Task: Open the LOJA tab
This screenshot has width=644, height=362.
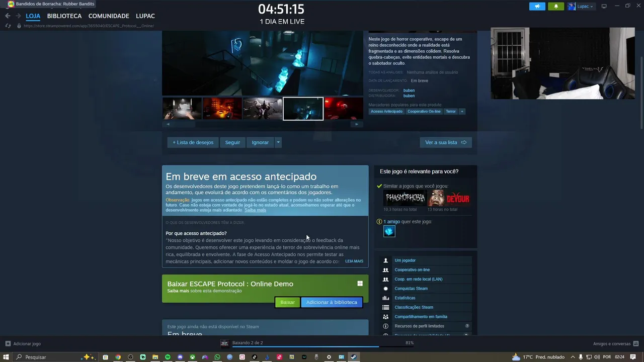Action: coord(33,16)
